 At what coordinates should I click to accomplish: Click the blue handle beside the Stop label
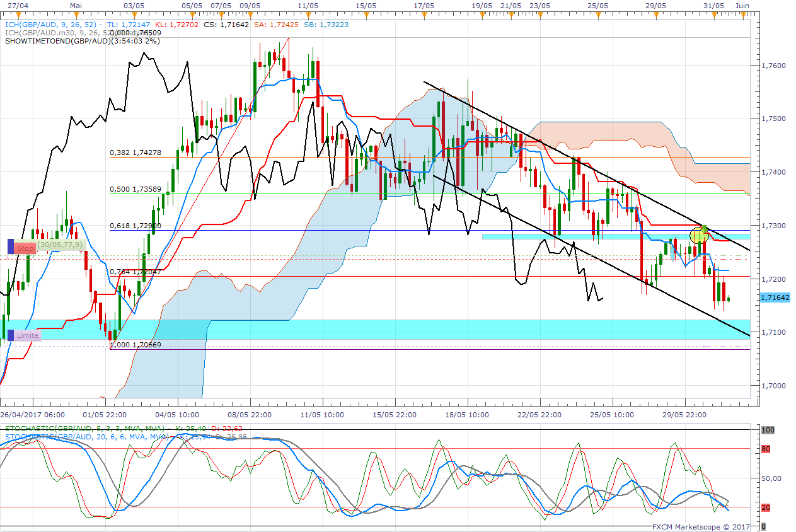[10, 246]
